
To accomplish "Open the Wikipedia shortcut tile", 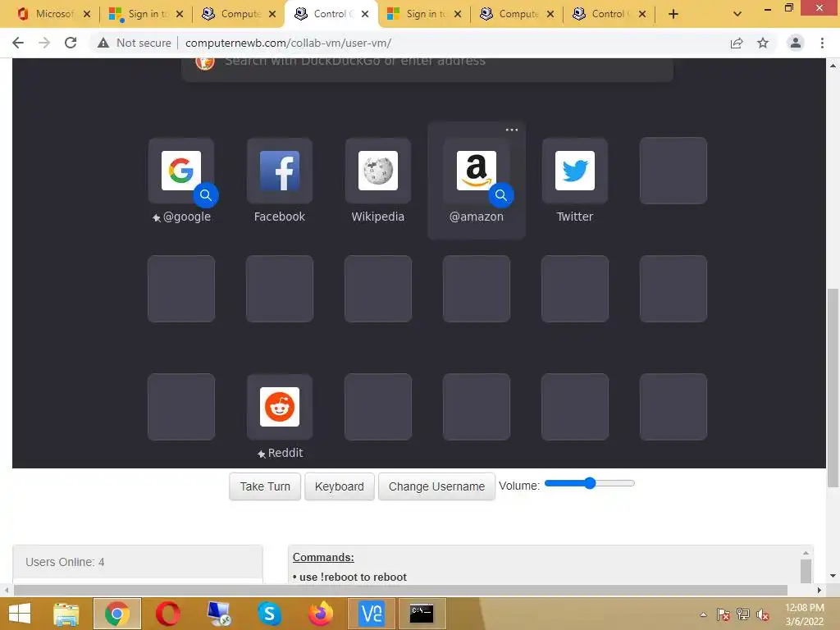I will [377, 171].
